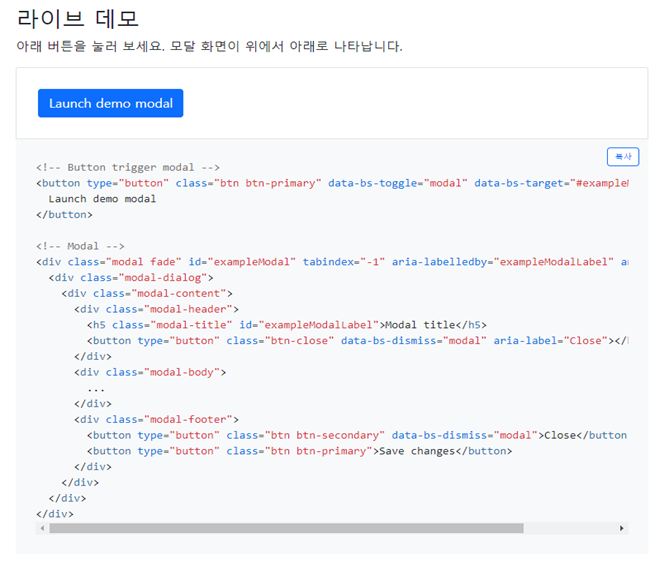This screenshot has height=566, width=657.
Task: Click the div class="modal-footer" code line
Action: 156,419
